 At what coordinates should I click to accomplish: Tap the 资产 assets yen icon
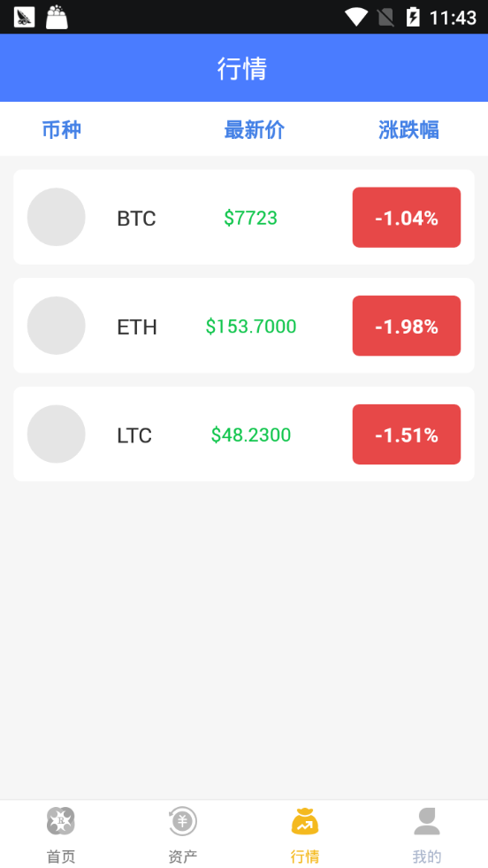coord(183,821)
